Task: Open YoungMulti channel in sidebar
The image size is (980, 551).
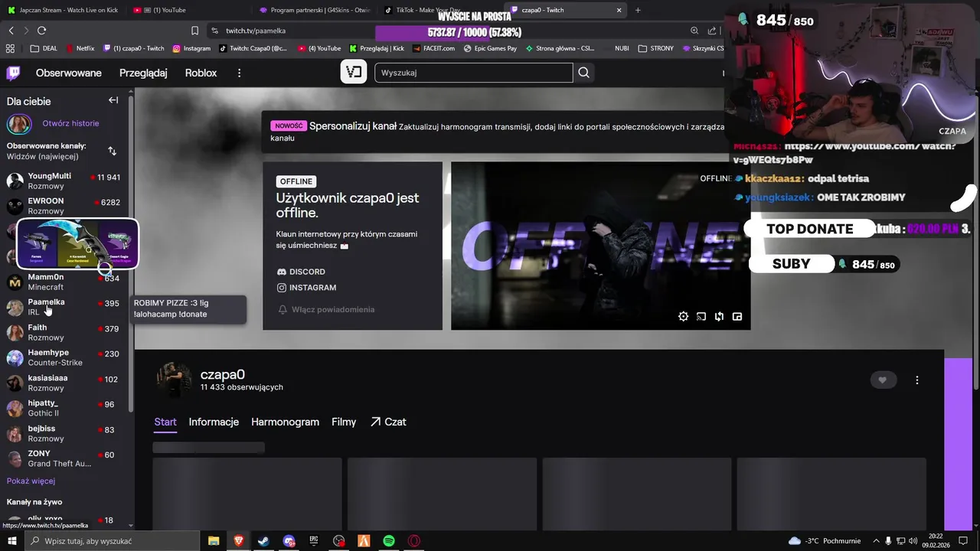Action: tap(65, 181)
